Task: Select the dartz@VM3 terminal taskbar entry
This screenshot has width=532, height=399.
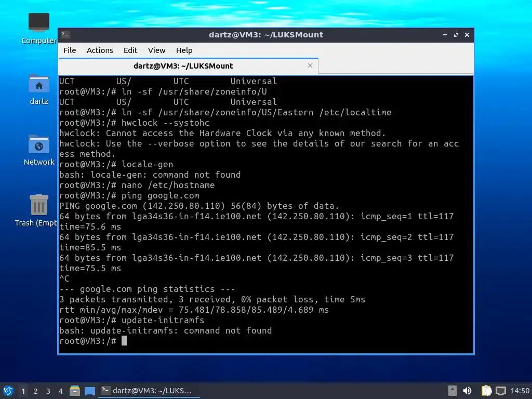Action: tap(149, 391)
